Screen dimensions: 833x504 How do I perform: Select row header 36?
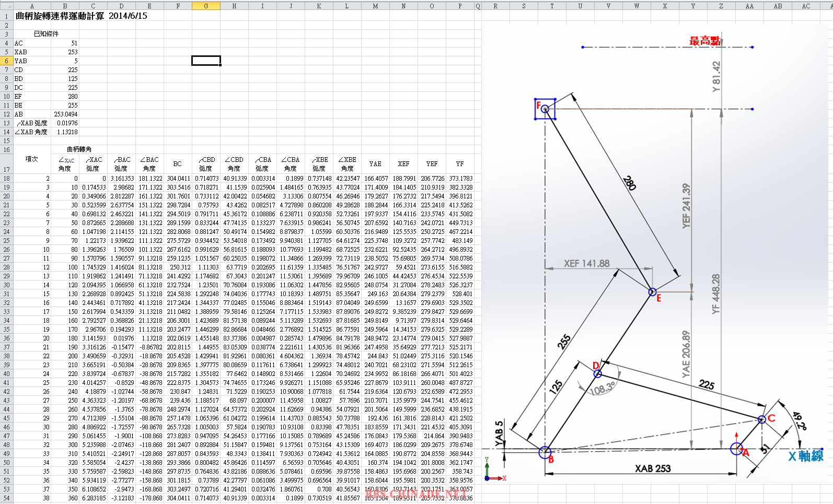[x=6, y=338]
